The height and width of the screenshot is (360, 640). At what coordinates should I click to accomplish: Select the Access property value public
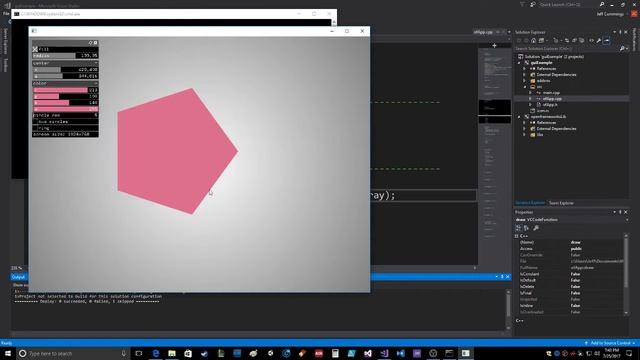click(x=576, y=249)
